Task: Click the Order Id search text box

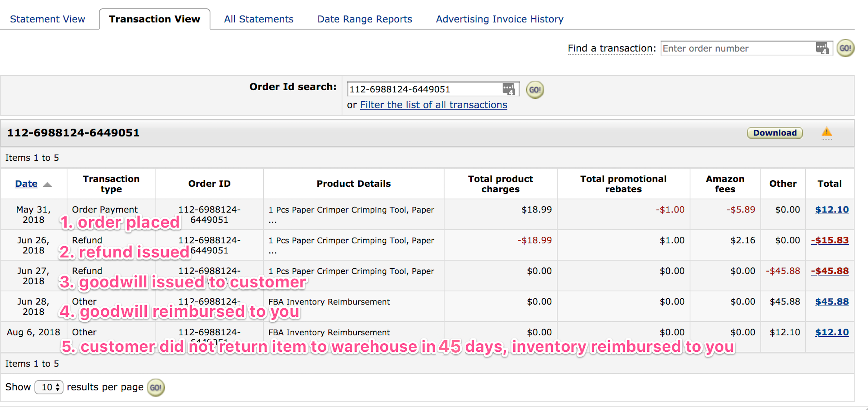Action: pyautogui.click(x=421, y=89)
